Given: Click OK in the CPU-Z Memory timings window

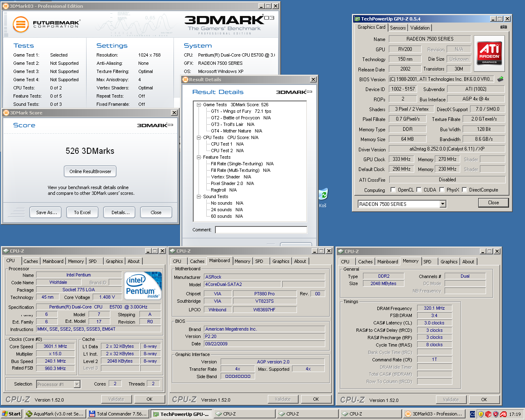Looking at the screenshot, I should pos(484,399).
